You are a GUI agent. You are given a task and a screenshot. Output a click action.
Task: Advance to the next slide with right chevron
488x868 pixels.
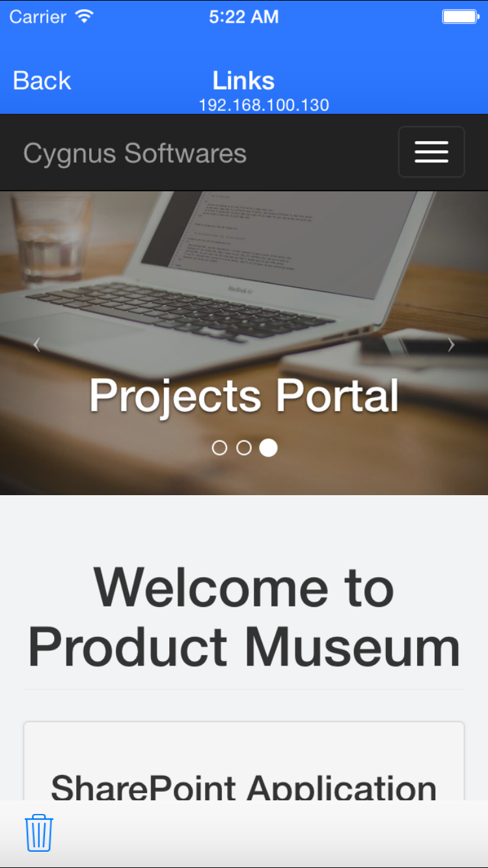point(451,345)
